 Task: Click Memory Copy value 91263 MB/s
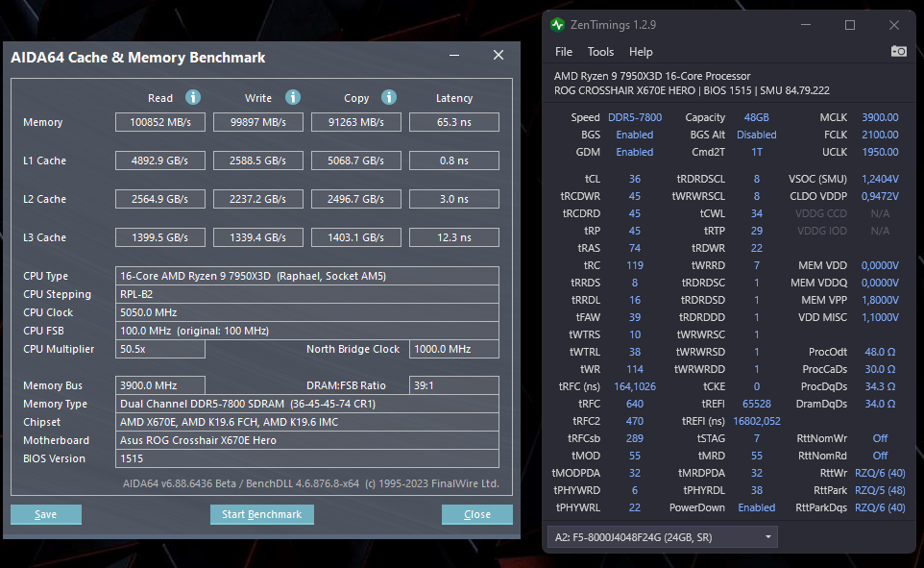pyautogui.click(x=356, y=122)
